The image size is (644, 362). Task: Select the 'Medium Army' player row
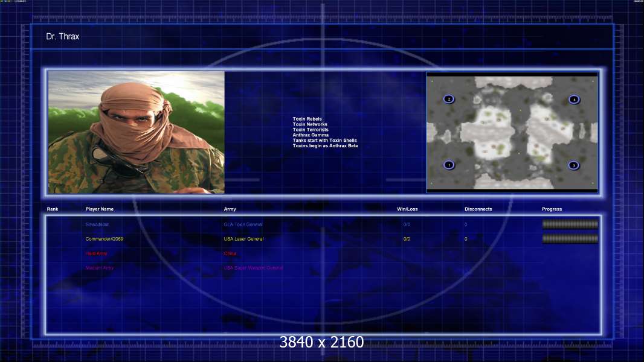coord(100,268)
